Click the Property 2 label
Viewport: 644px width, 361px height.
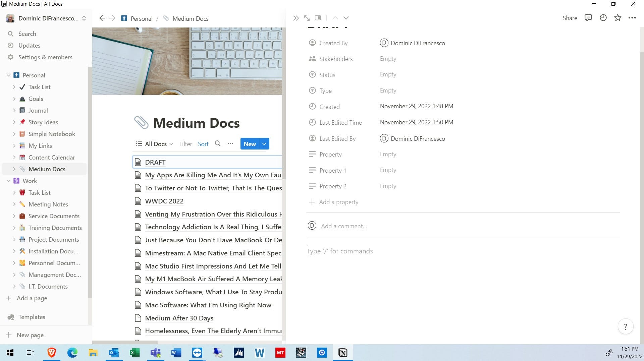pyautogui.click(x=333, y=186)
